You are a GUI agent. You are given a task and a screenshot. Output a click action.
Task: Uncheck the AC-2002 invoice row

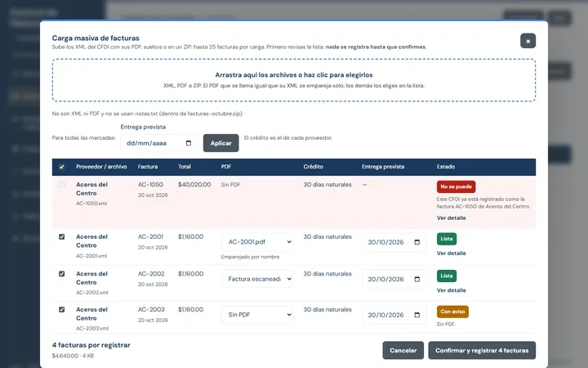[61, 274]
